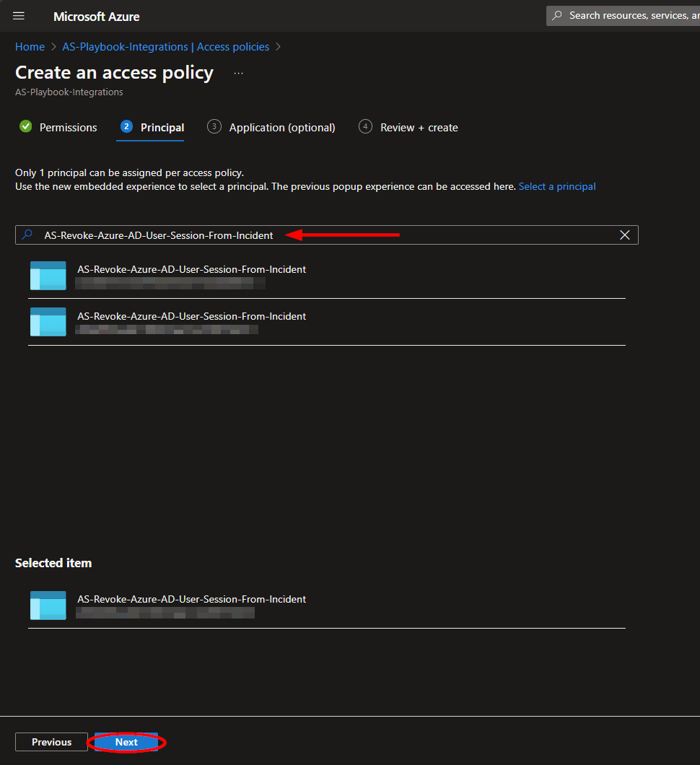Click the search icon in principal field
Viewport: 700px width, 765px height.
(28, 235)
